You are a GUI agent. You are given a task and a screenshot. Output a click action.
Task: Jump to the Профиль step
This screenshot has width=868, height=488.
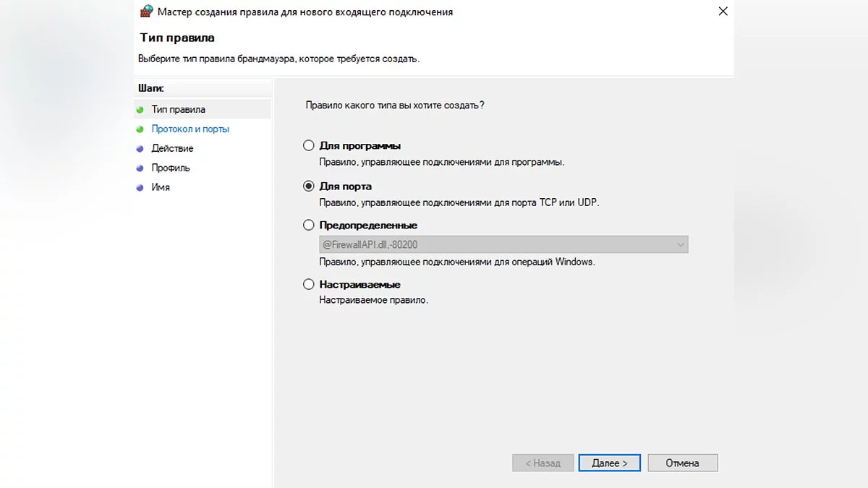171,168
